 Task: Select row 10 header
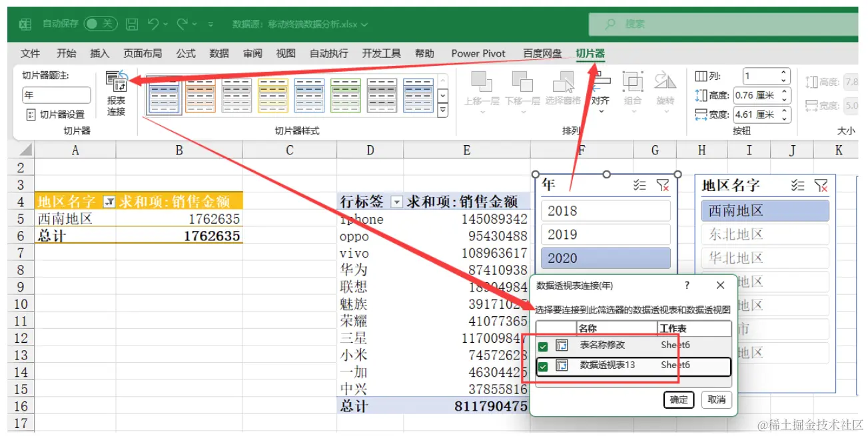(21, 304)
